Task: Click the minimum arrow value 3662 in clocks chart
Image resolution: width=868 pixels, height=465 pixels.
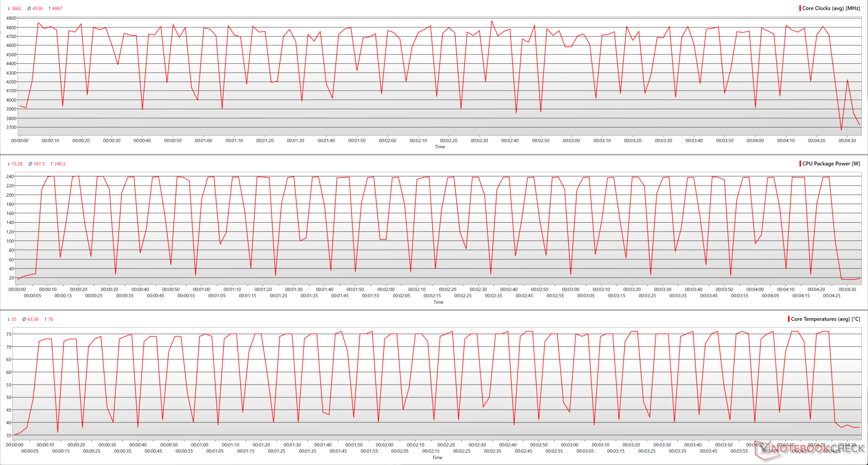Action: tap(16, 9)
